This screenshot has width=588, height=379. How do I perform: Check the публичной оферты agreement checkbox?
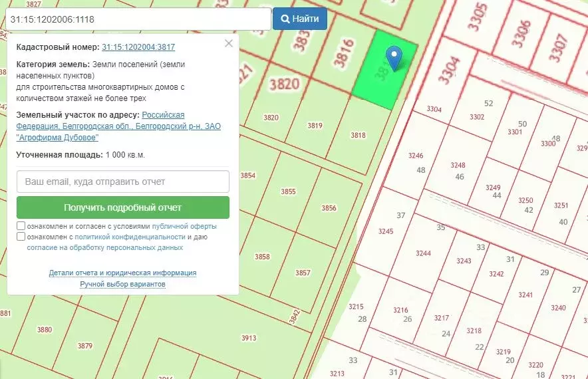(x=21, y=225)
